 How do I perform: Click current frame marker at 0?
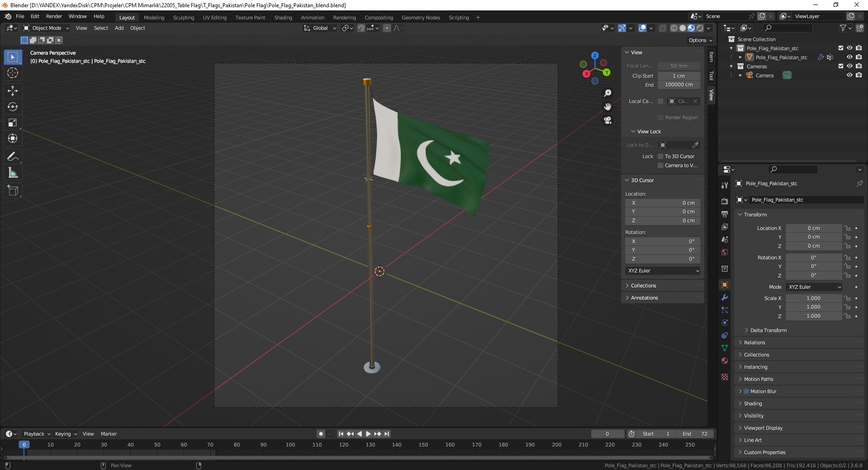coord(24,445)
